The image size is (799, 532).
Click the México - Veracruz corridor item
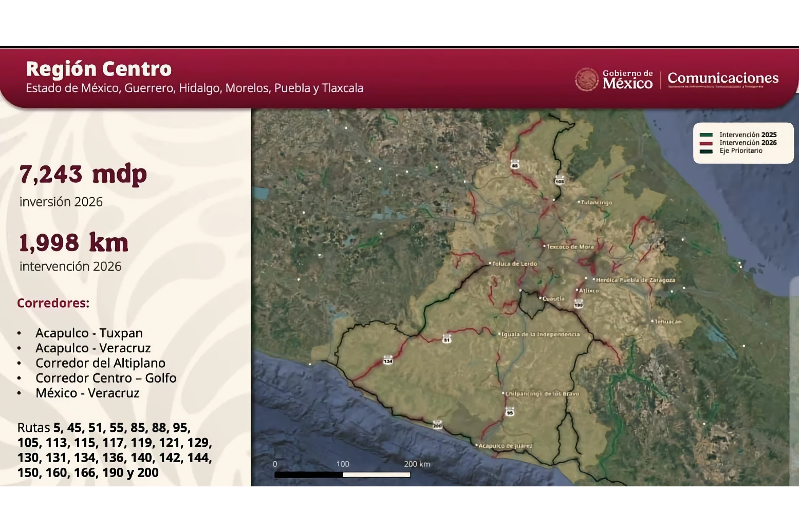pyautogui.click(x=87, y=393)
